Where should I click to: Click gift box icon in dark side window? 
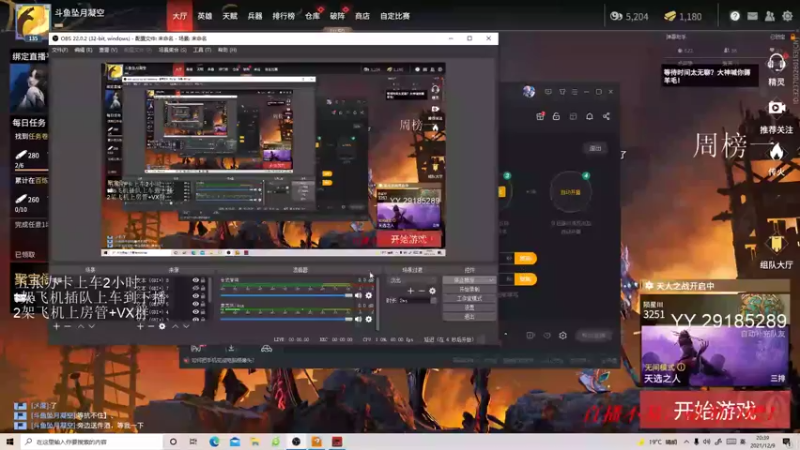(540, 116)
